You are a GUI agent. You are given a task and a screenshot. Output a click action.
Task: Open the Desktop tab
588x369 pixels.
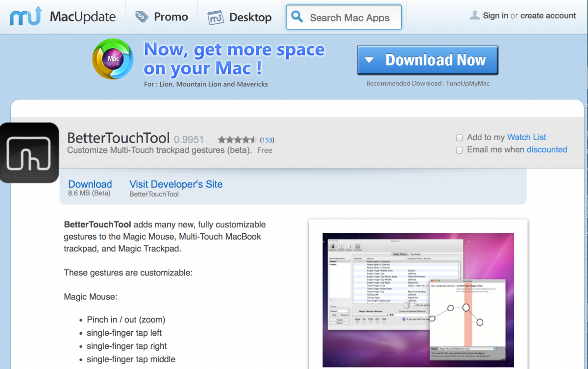tap(239, 17)
